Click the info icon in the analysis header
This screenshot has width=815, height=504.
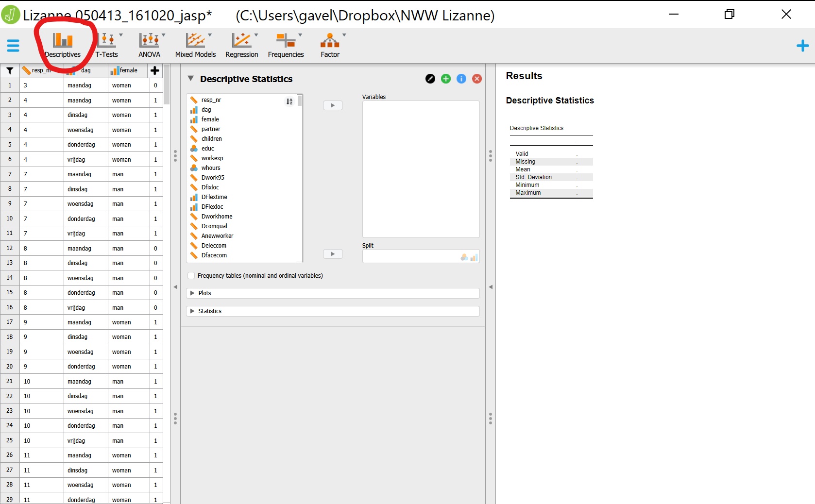[x=461, y=78]
